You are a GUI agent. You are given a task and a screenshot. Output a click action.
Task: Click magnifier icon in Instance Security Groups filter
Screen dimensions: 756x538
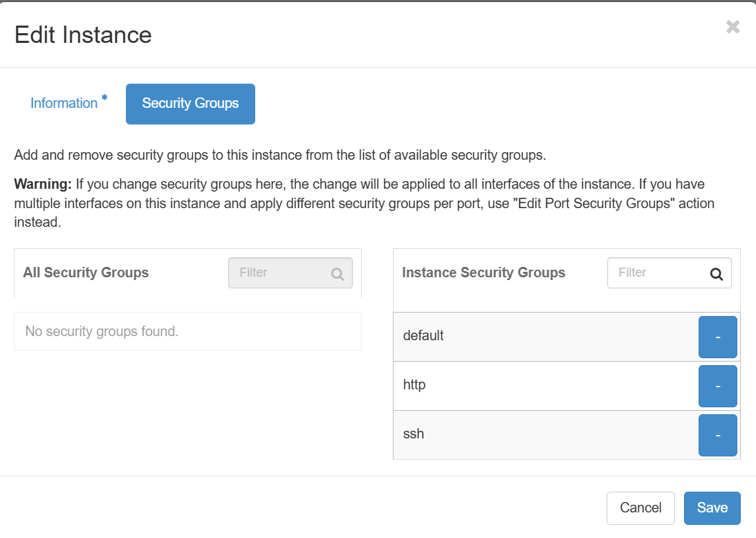[x=717, y=274]
